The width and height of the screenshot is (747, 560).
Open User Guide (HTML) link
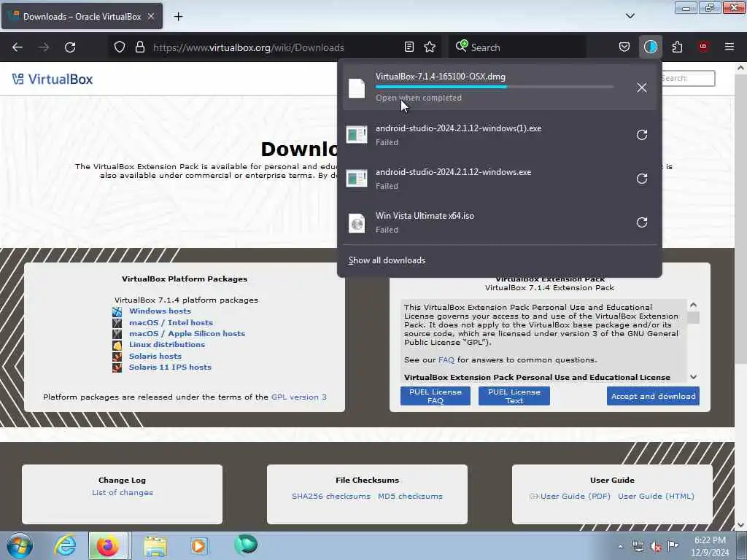tap(656, 496)
